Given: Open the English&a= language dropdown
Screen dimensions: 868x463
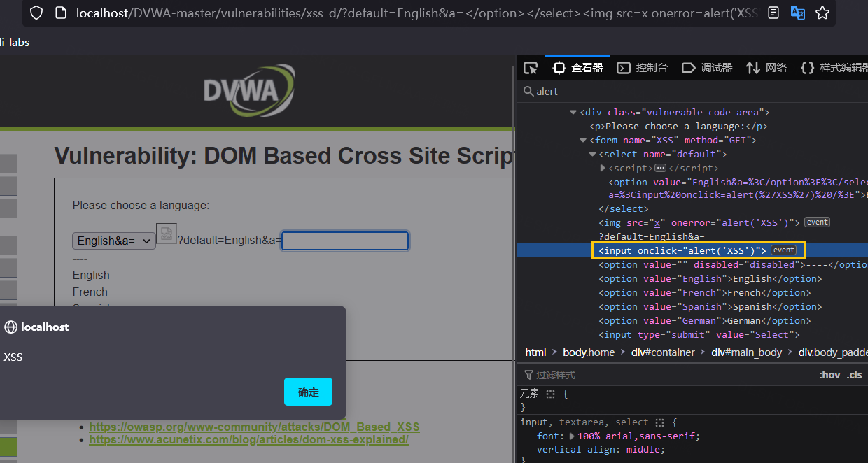Looking at the screenshot, I should pos(114,241).
